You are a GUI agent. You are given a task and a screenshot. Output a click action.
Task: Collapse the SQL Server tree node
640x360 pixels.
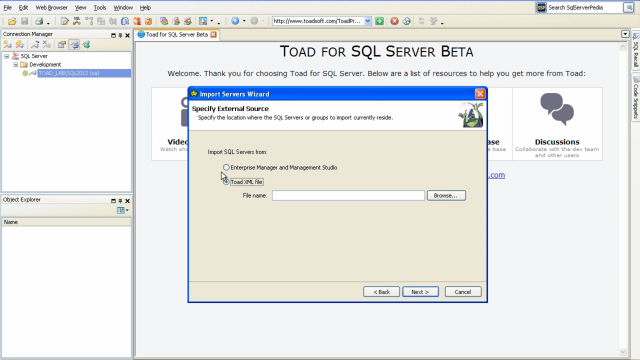click(x=7, y=56)
